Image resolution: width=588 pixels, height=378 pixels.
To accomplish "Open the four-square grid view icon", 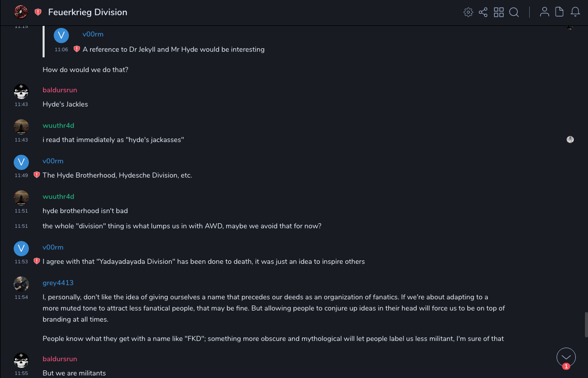I will click(x=499, y=12).
